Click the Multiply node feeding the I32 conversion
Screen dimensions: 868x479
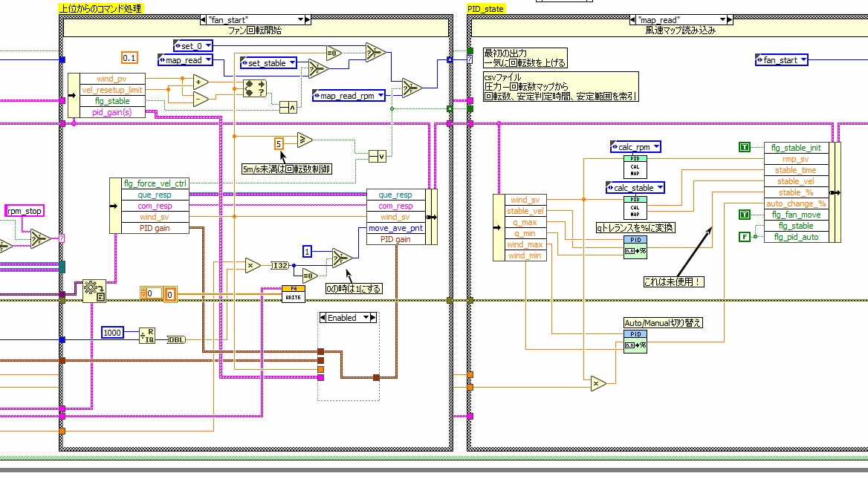pyautogui.click(x=253, y=266)
